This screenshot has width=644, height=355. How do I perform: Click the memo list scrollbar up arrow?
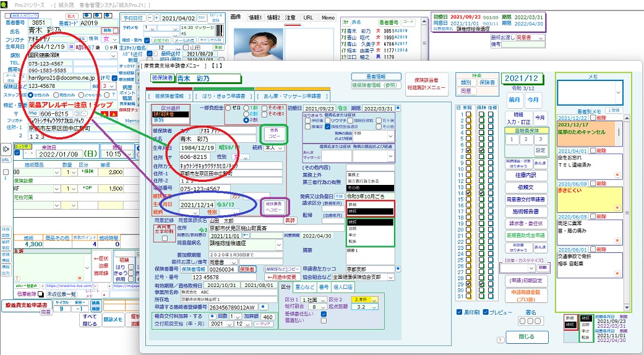(627, 118)
